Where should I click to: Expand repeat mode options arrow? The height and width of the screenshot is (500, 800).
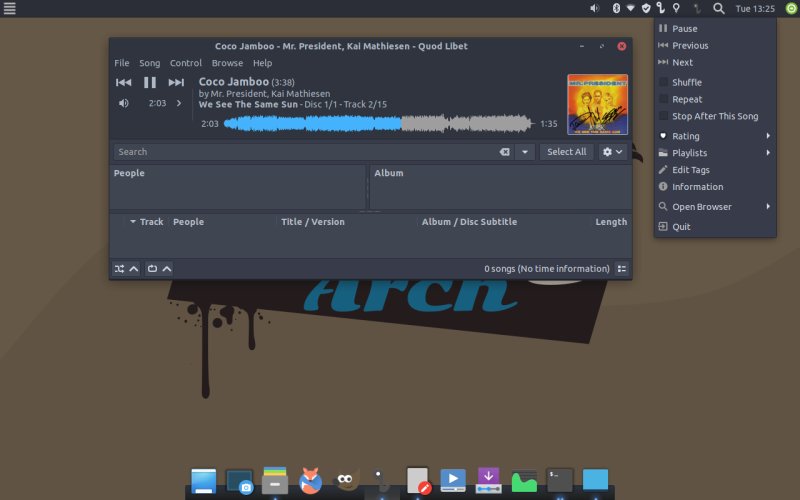pyautogui.click(x=166, y=268)
